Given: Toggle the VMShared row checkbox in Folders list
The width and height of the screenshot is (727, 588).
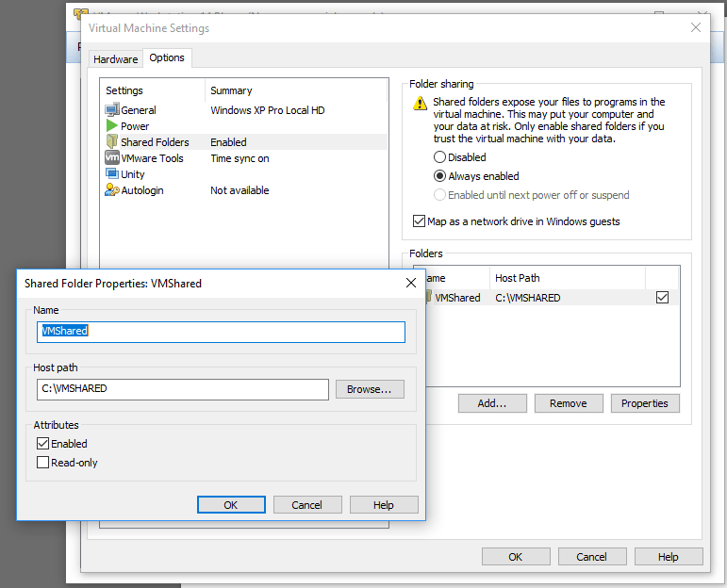Looking at the screenshot, I should [662, 297].
